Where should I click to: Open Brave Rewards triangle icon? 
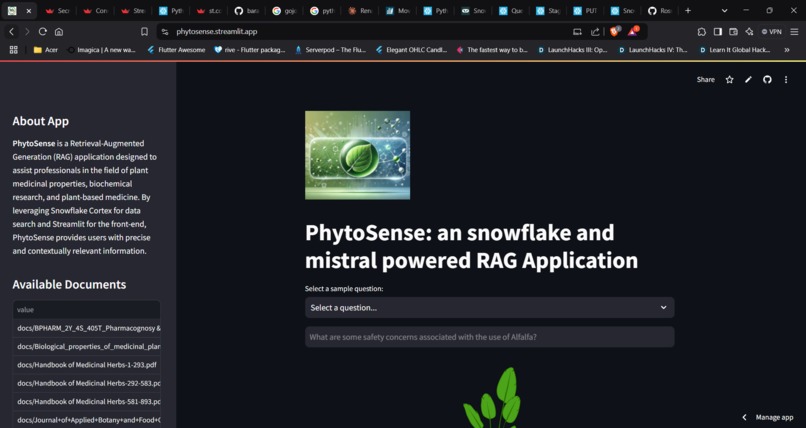(633, 31)
